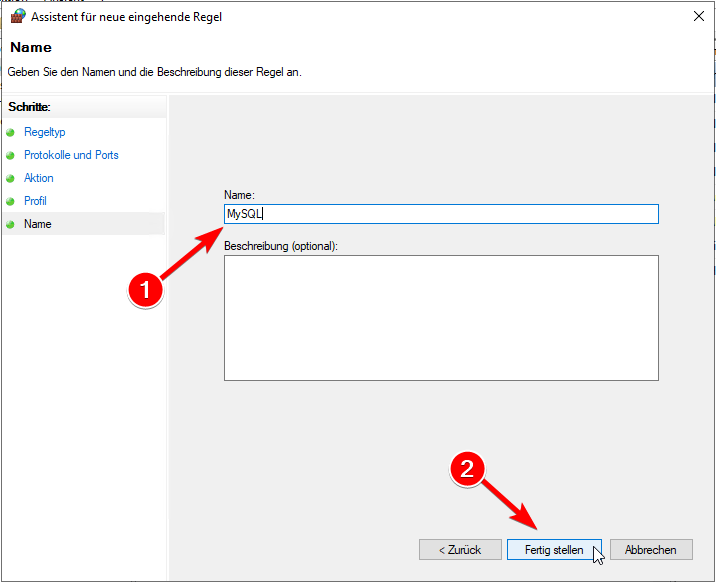Select the Profil step
Image resolution: width=716 pixels, height=582 pixels.
pyautogui.click(x=35, y=201)
